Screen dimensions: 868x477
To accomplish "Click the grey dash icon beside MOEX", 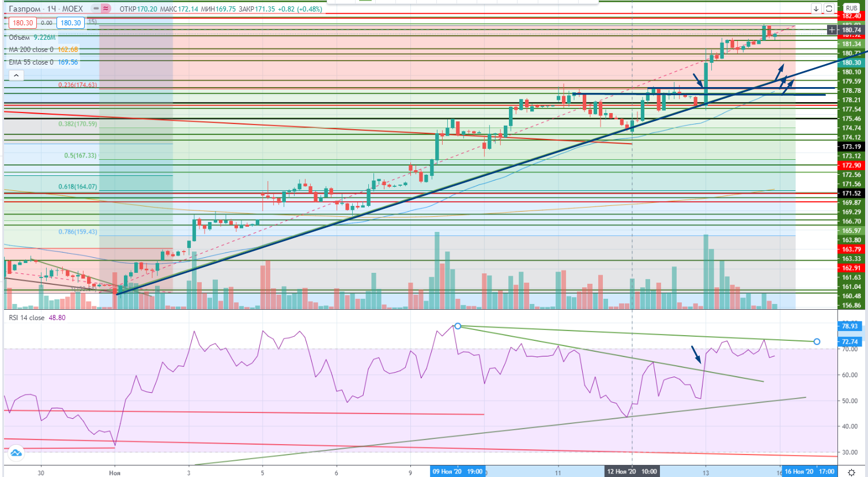I will click(x=96, y=9).
